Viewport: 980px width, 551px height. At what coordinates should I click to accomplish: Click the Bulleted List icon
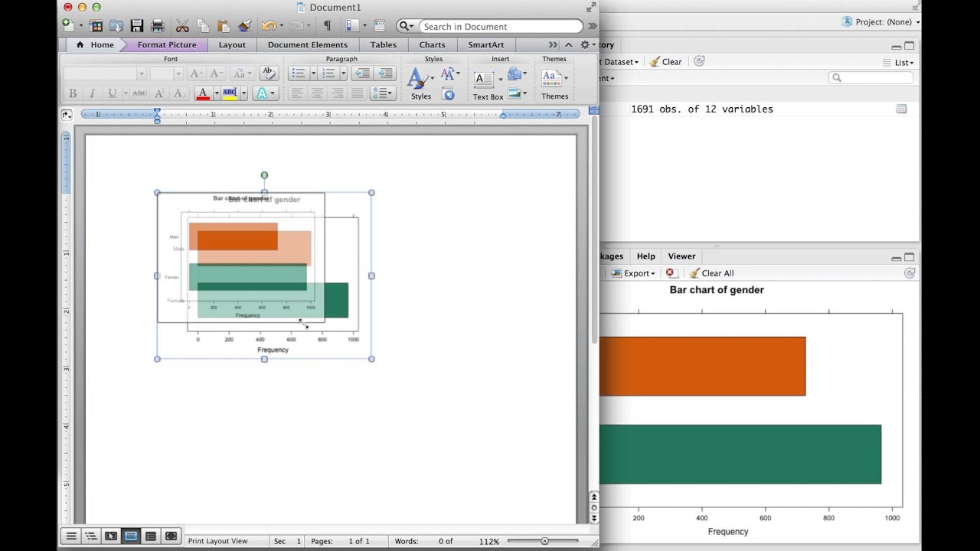point(299,73)
